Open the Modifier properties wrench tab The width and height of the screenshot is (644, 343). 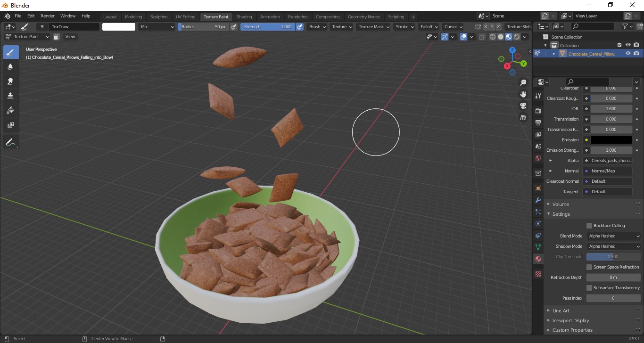click(538, 200)
